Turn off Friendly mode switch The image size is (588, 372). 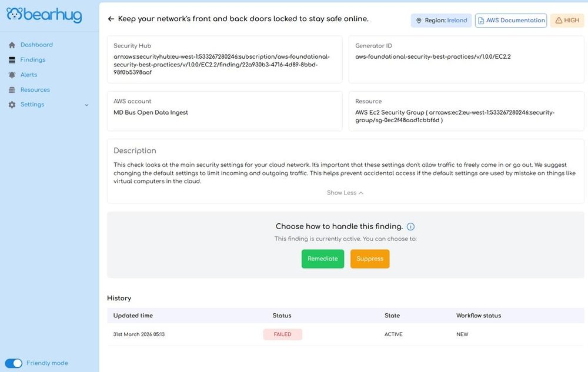coord(14,363)
